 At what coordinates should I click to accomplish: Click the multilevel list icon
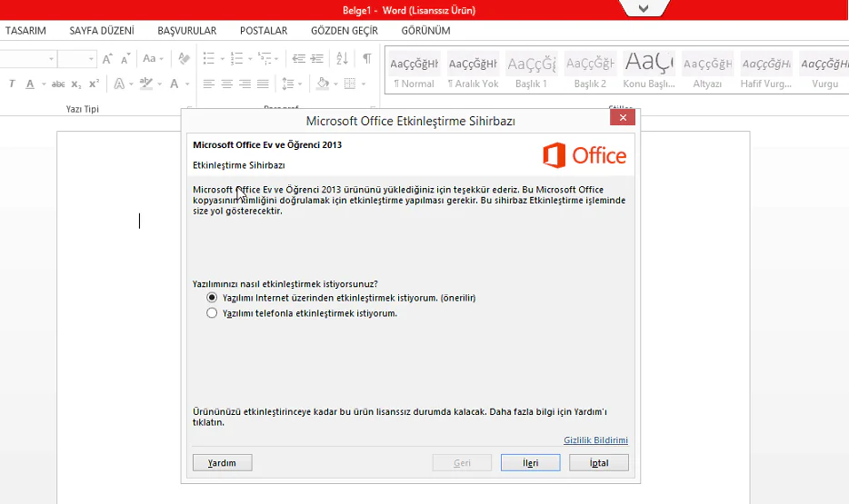[265, 58]
